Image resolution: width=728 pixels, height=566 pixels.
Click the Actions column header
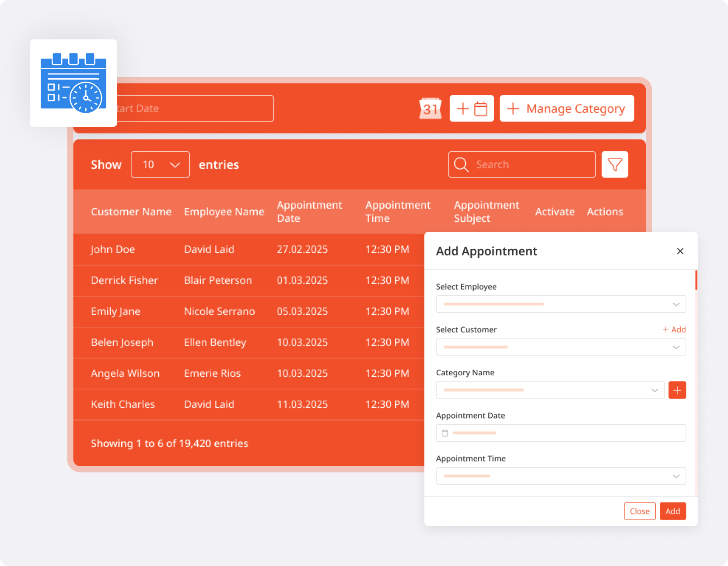[605, 212]
